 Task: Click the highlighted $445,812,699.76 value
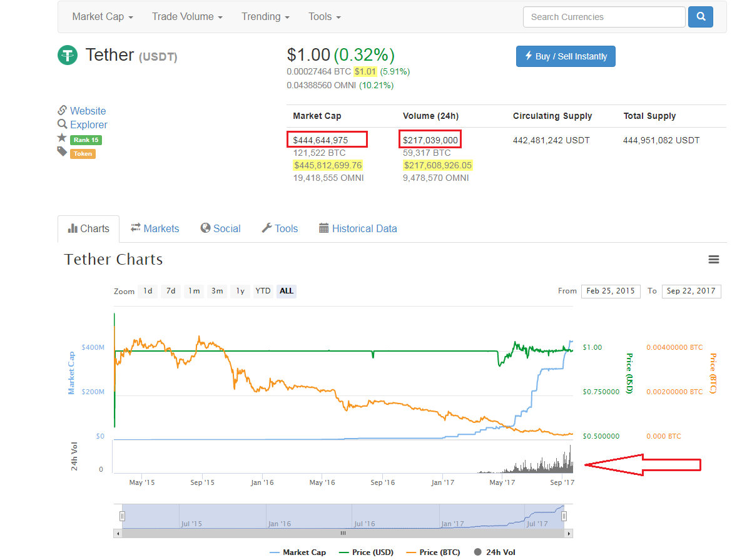[x=328, y=165]
